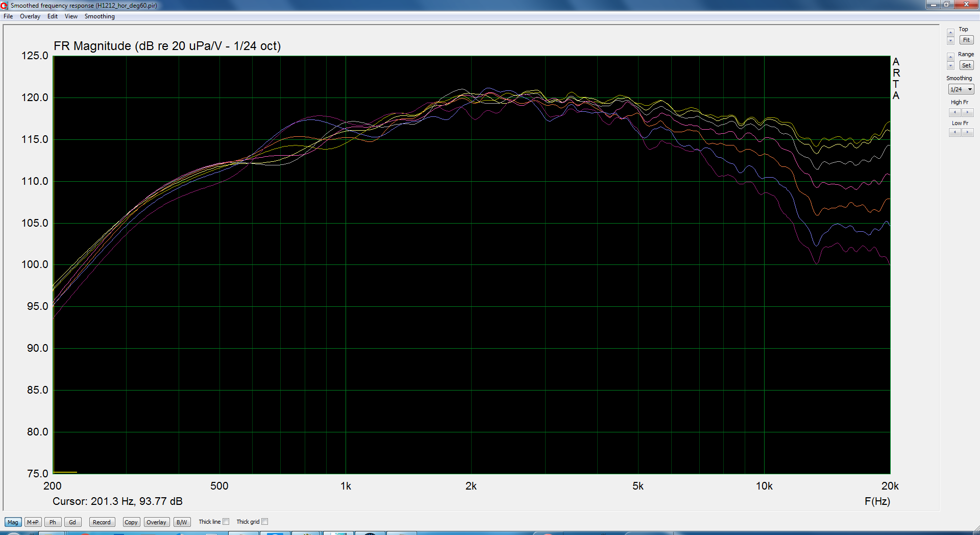
Task: Click the Copy button
Action: coord(131,522)
